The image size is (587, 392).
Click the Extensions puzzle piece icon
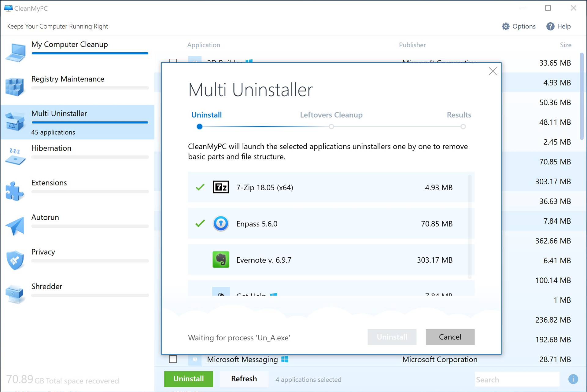(14, 191)
